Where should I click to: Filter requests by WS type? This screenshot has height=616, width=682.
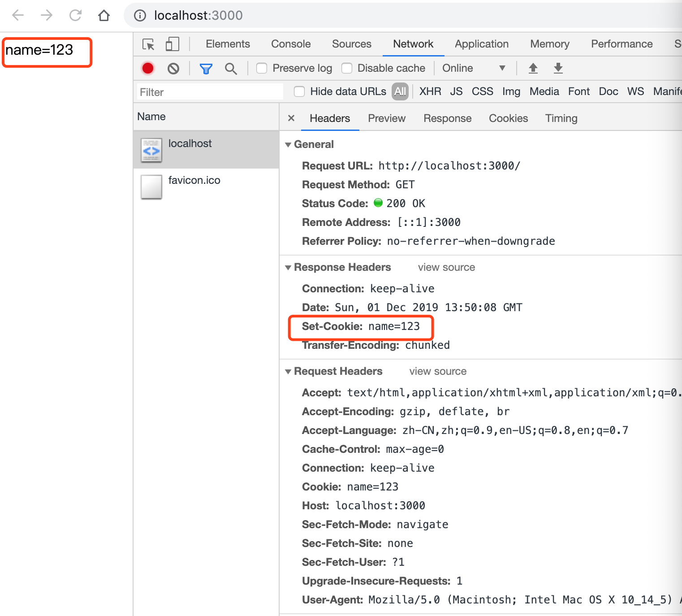(636, 91)
